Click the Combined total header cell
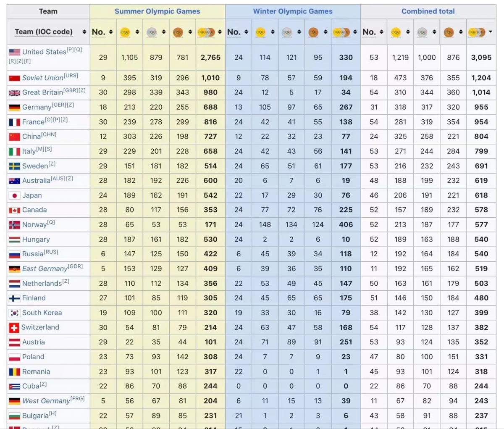This screenshot has height=429, width=504. point(428,11)
